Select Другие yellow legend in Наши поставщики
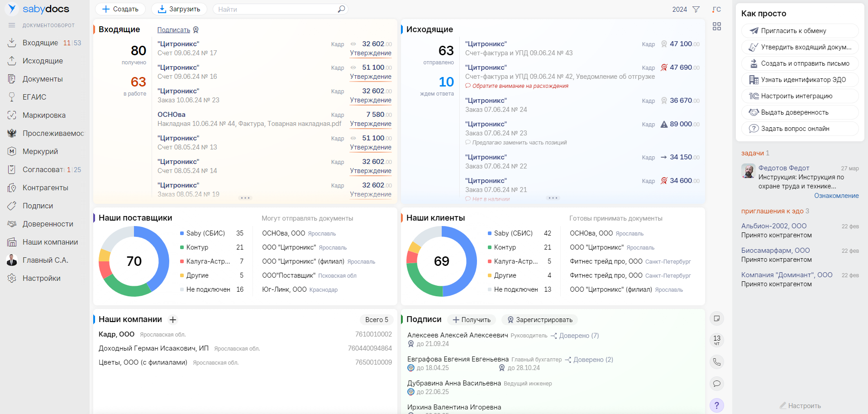868x414 pixels. tap(194, 275)
